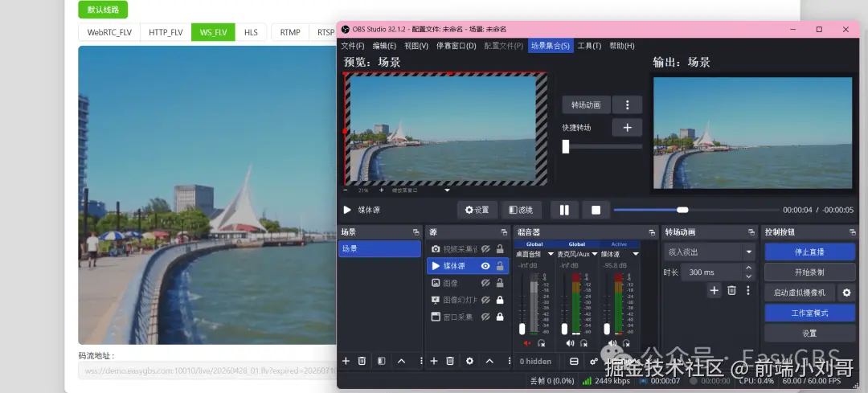Remove selected source using trash icon

point(450,361)
